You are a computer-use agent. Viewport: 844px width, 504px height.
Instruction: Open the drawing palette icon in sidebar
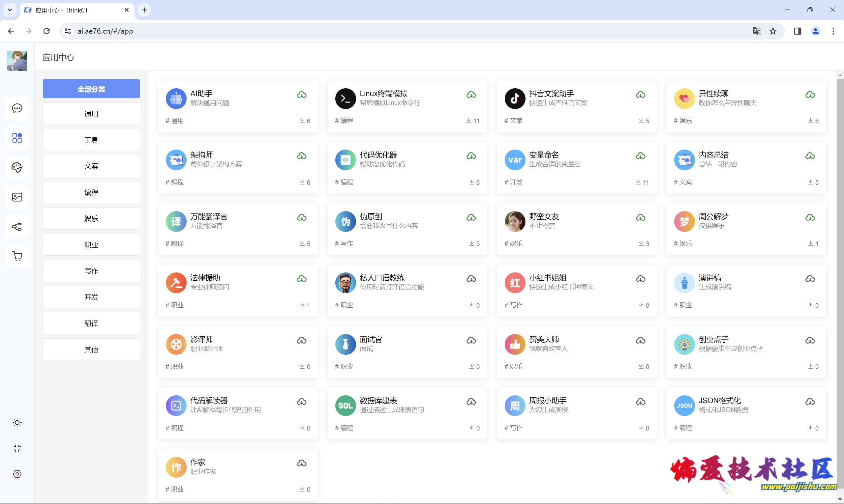tap(17, 167)
